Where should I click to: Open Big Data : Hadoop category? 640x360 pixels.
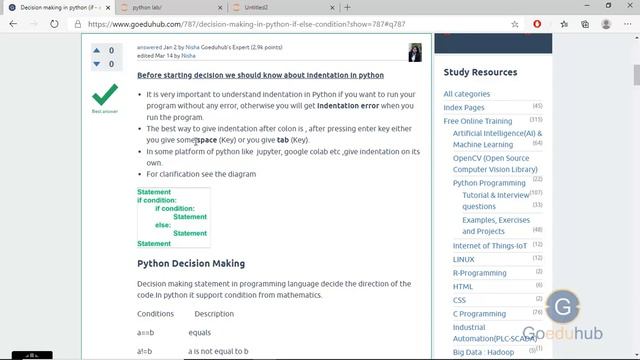[x=483, y=352]
